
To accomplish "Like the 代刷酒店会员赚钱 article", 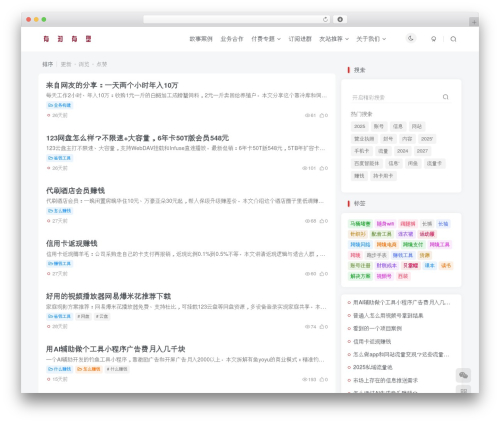I will [324, 221].
